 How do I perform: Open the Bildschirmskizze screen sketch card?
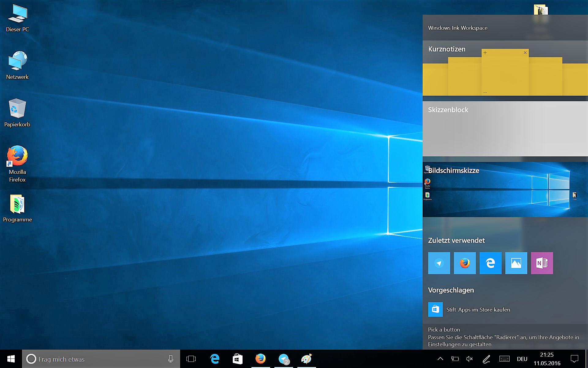505,190
